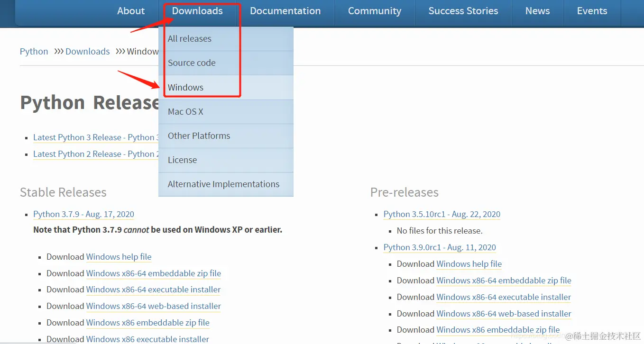Open the Downloads navigation menu
644x344 pixels.
(197, 11)
